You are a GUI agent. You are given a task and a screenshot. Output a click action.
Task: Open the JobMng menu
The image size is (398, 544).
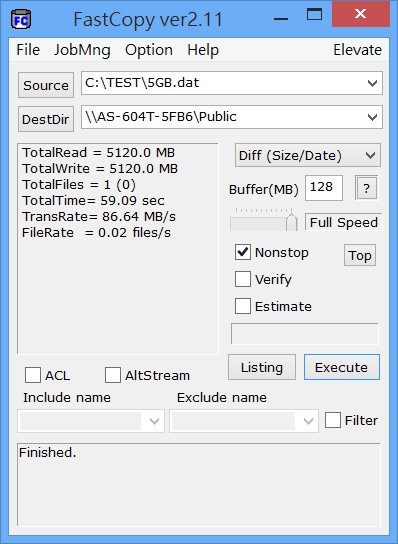[x=82, y=50]
